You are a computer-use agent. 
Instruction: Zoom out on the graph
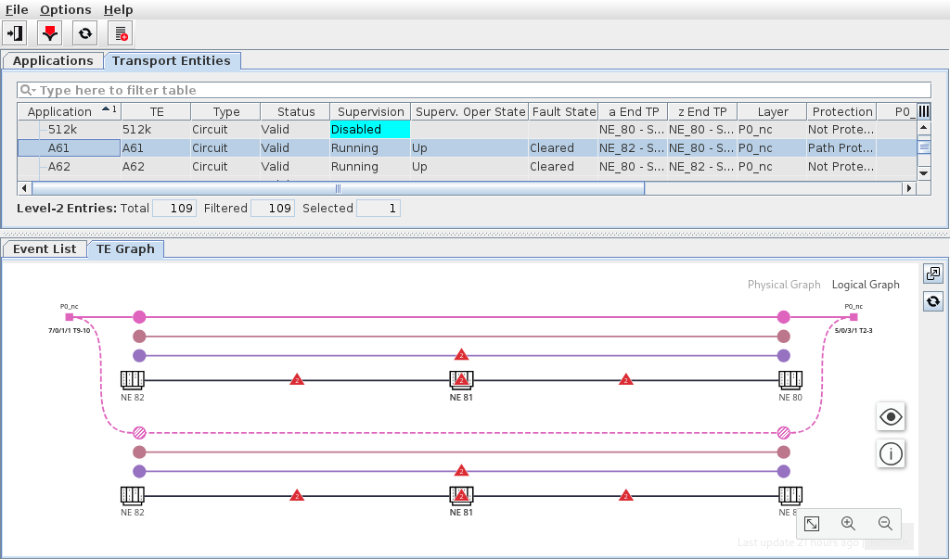[x=885, y=524]
